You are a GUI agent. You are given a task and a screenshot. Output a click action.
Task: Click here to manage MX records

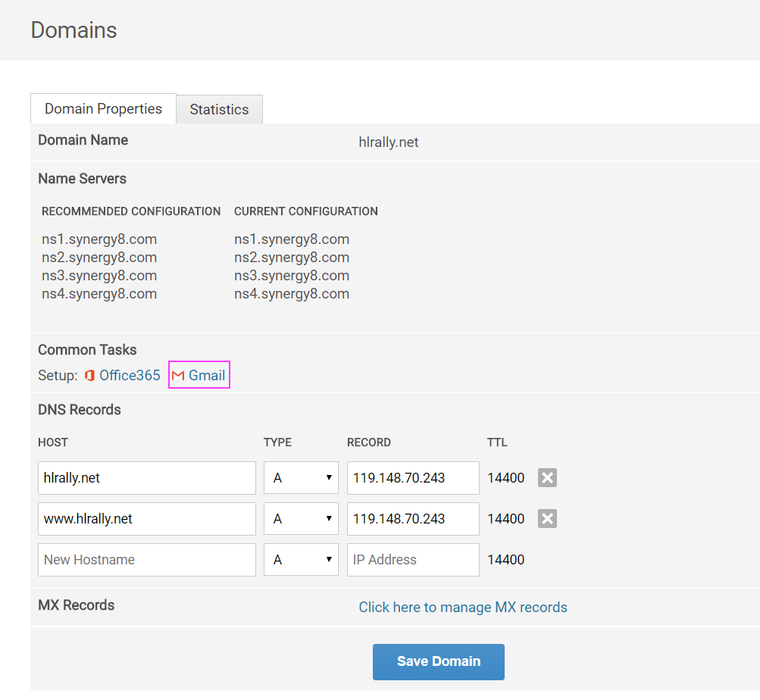click(x=463, y=607)
